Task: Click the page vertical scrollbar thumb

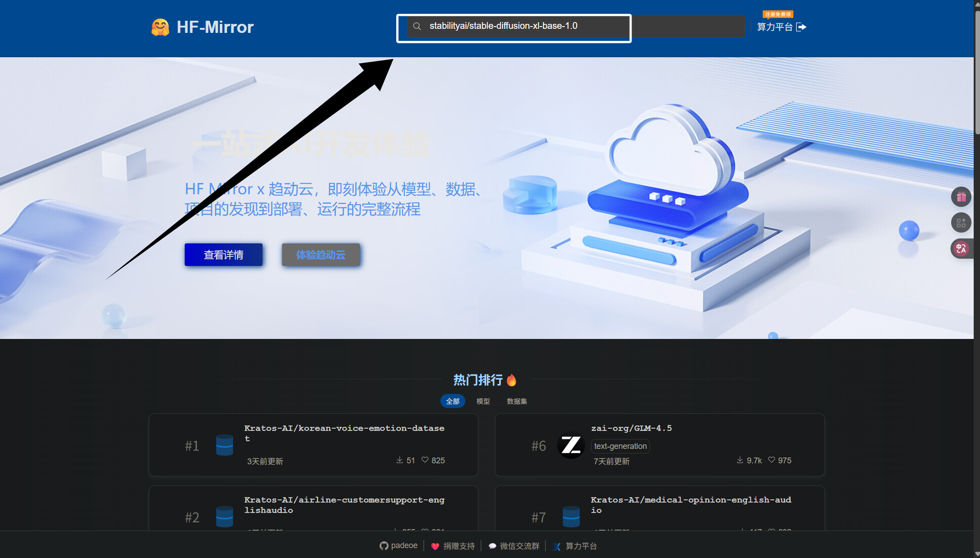Action: 977,72
